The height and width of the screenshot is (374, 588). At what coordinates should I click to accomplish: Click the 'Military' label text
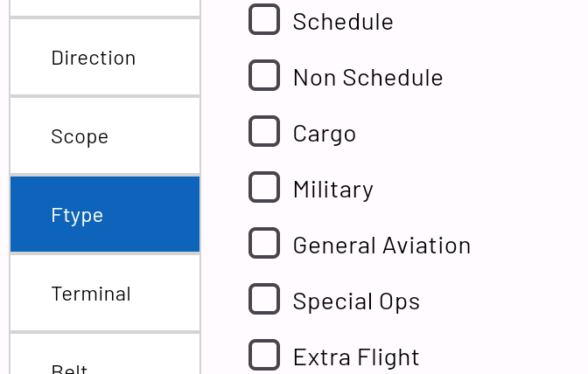click(x=332, y=188)
